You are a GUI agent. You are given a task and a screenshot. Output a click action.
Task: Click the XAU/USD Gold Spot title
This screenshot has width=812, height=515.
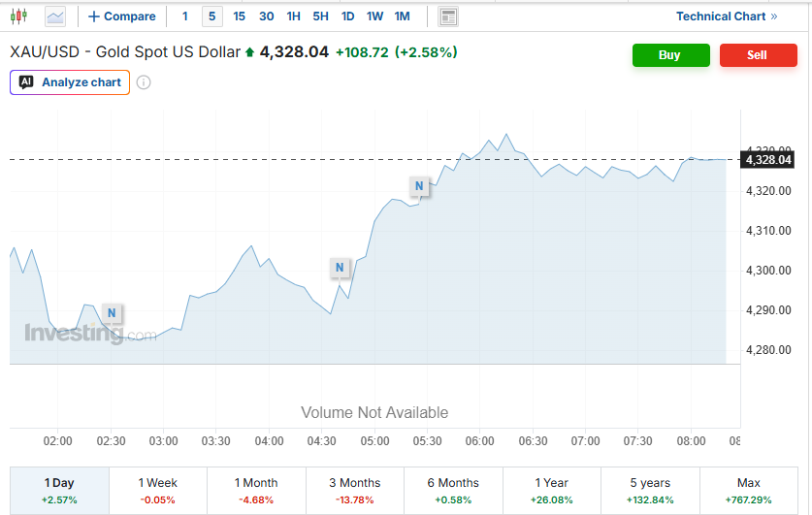click(125, 52)
